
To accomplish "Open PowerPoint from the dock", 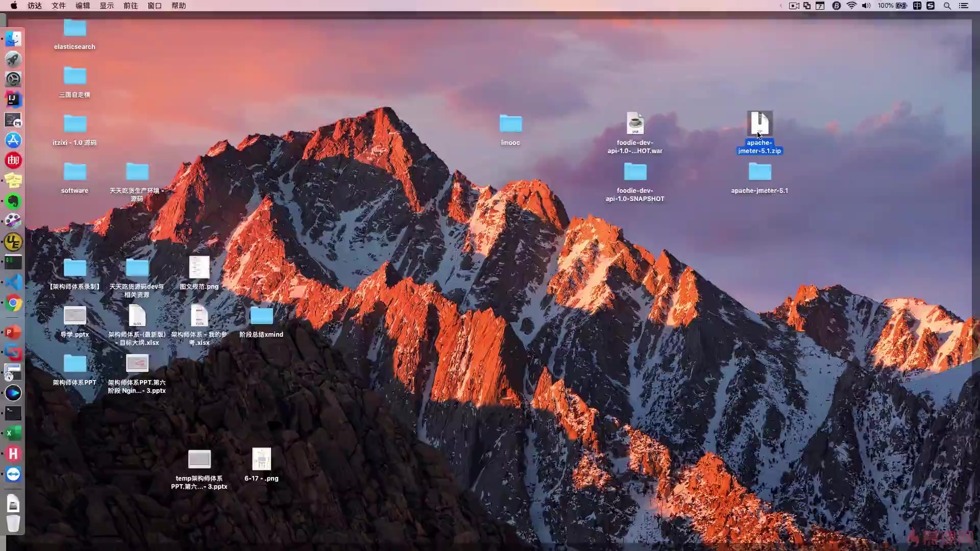I will pyautogui.click(x=13, y=332).
